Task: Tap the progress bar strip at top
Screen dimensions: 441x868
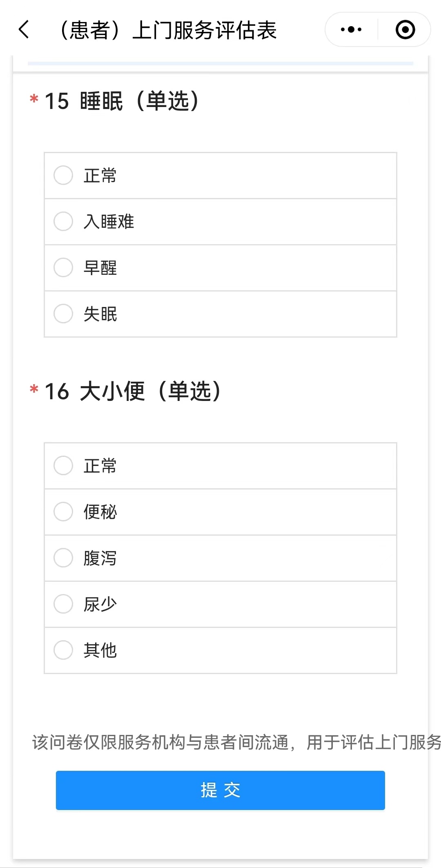Action: pyautogui.click(x=220, y=64)
